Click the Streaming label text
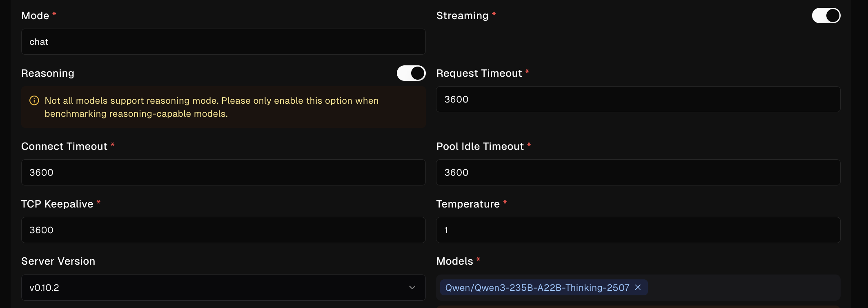This screenshot has height=308, width=868. coord(462,16)
